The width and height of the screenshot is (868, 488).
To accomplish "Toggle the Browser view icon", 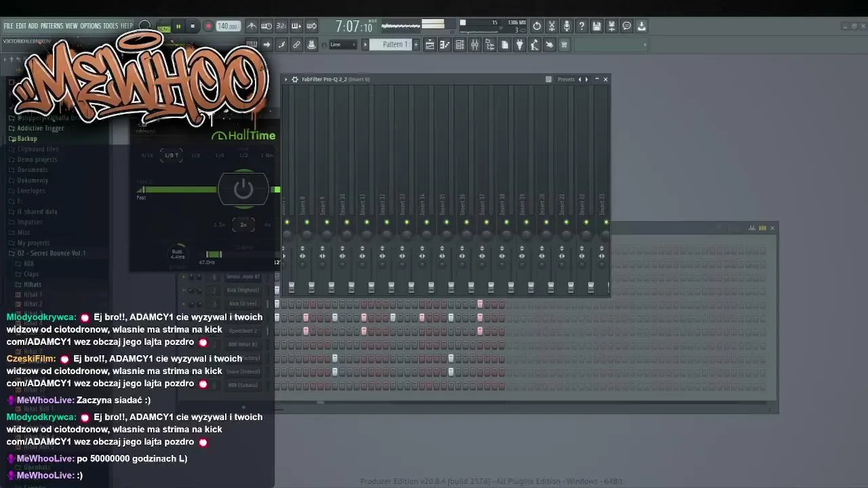I will tap(490, 45).
